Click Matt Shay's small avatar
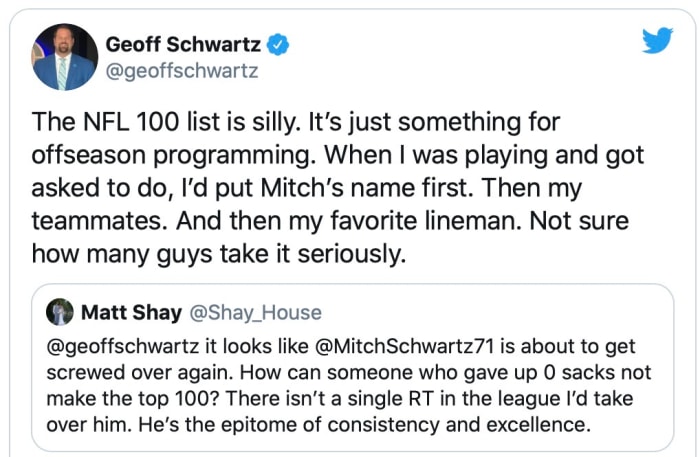This screenshot has height=457, width=700. [x=61, y=313]
